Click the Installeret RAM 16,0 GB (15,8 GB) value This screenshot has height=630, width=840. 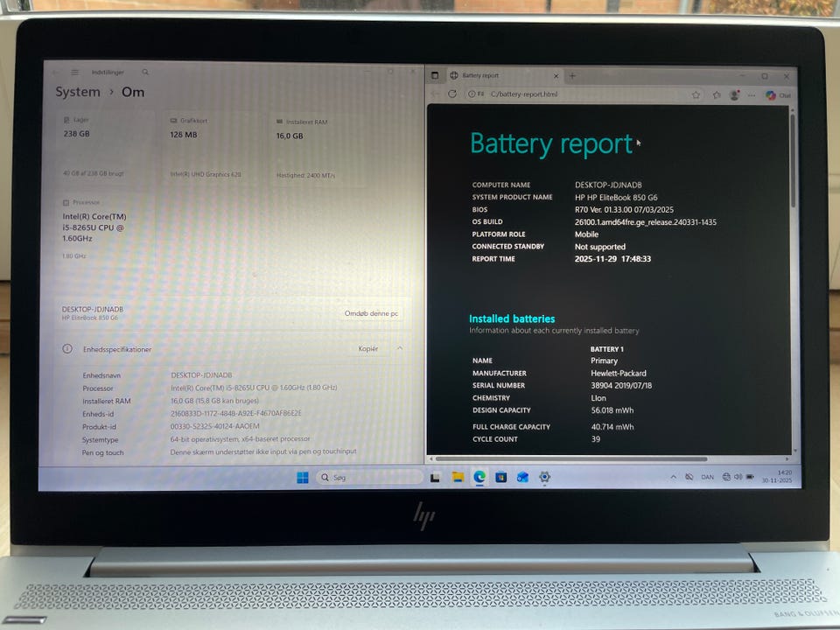click(214, 401)
